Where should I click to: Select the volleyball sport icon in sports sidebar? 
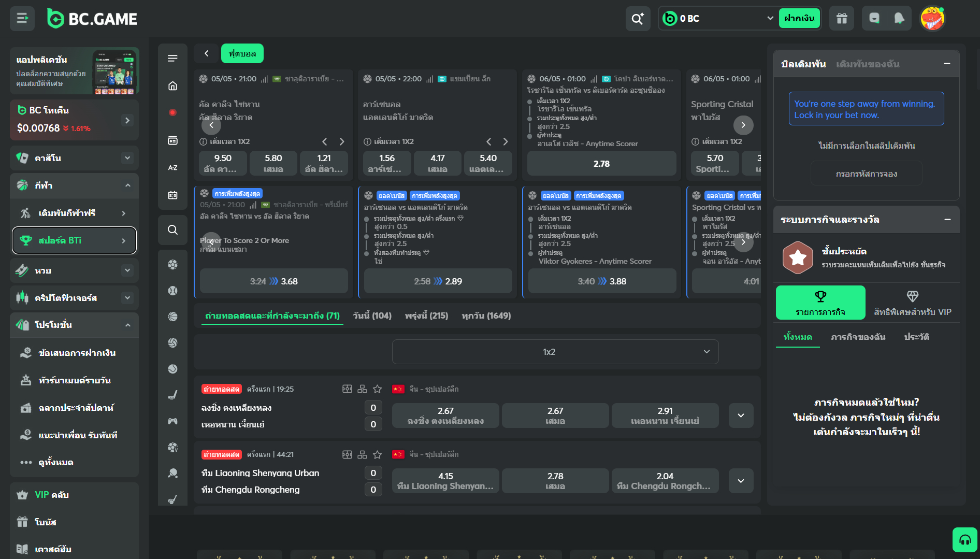172,342
